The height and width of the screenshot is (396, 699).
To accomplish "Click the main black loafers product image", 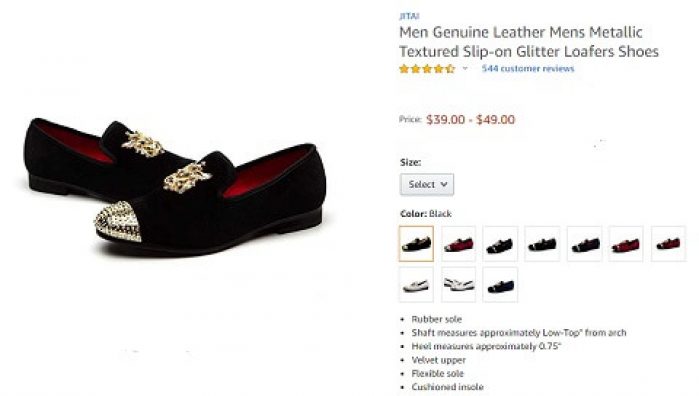I will pos(175,186).
